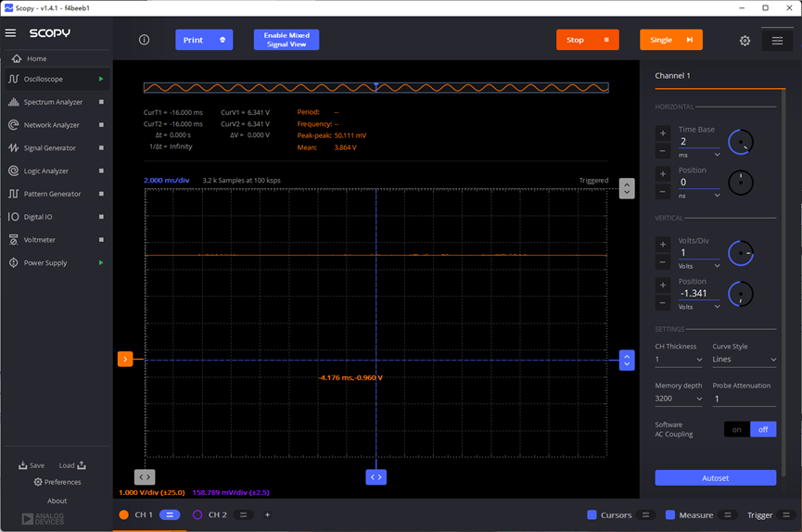This screenshot has width=802, height=532.
Task: Click the blue vertical cursor handle on right
Action: (627, 361)
